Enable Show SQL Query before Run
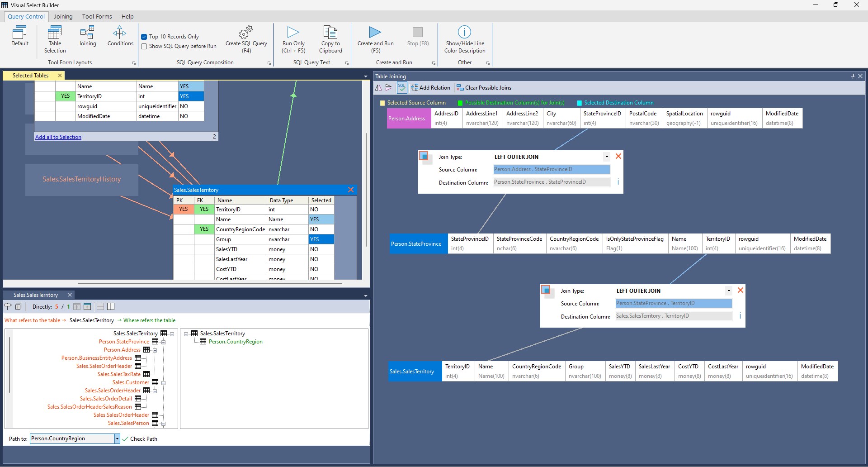Image resolution: width=868 pixels, height=467 pixels. click(144, 46)
